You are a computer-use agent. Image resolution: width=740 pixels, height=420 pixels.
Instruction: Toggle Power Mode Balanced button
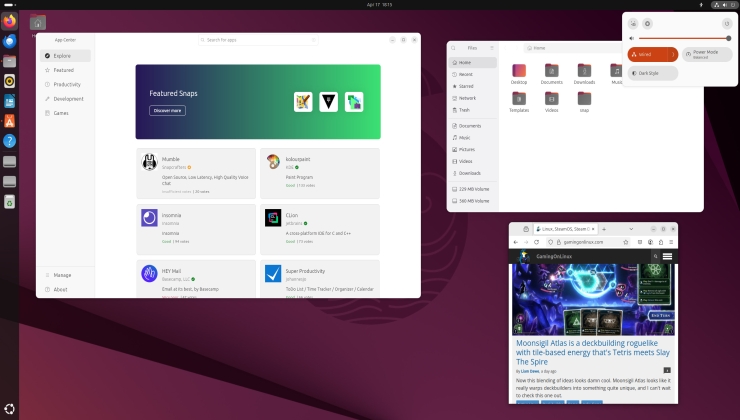tap(707, 54)
